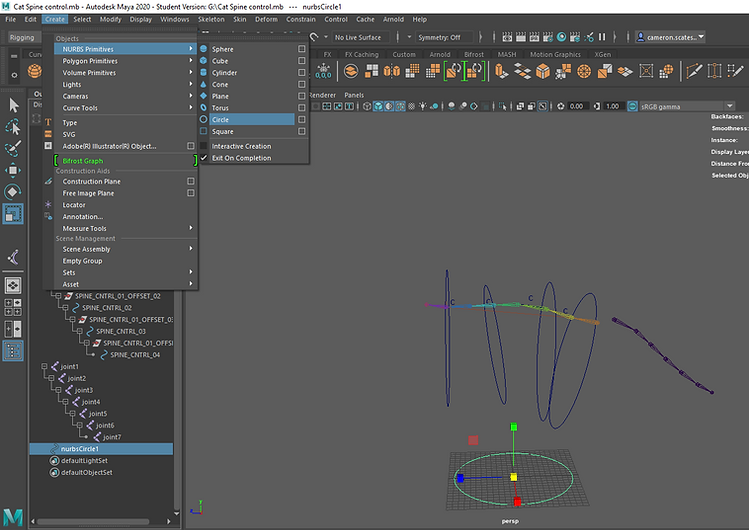The height and width of the screenshot is (530, 749).
Task: Choose the Paint Selection tool
Action: pyautogui.click(x=13, y=148)
